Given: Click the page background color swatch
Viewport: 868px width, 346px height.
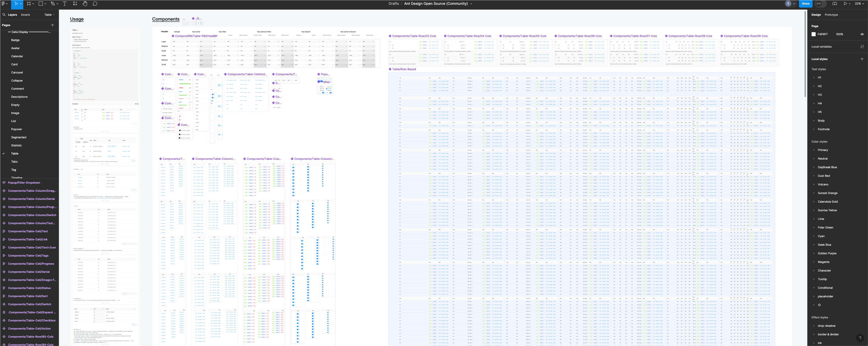Looking at the screenshot, I should click(813, 34).
